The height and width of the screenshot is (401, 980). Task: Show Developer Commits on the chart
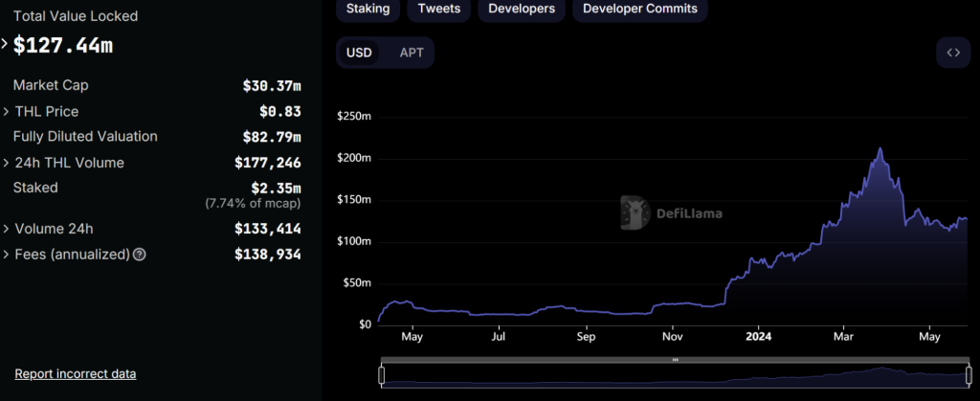click(640, 9)
